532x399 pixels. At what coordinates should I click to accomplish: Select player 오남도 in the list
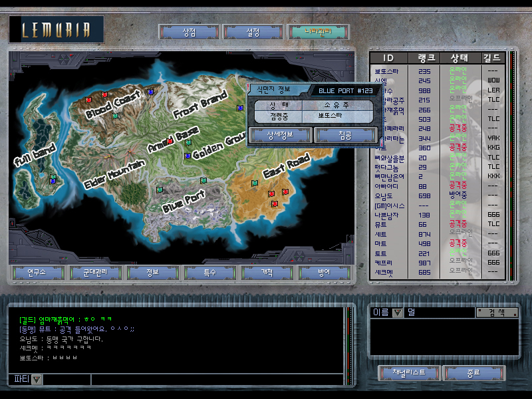(438, 196)
